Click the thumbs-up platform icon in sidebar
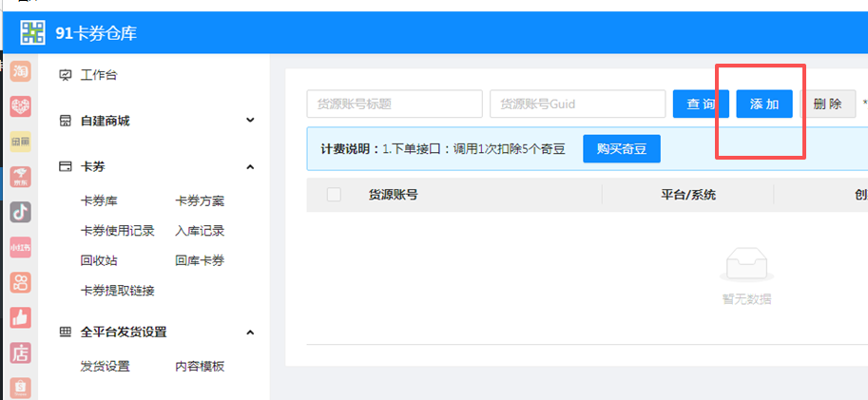This screenshot has height=400, width=868. [x=20, y=317]
